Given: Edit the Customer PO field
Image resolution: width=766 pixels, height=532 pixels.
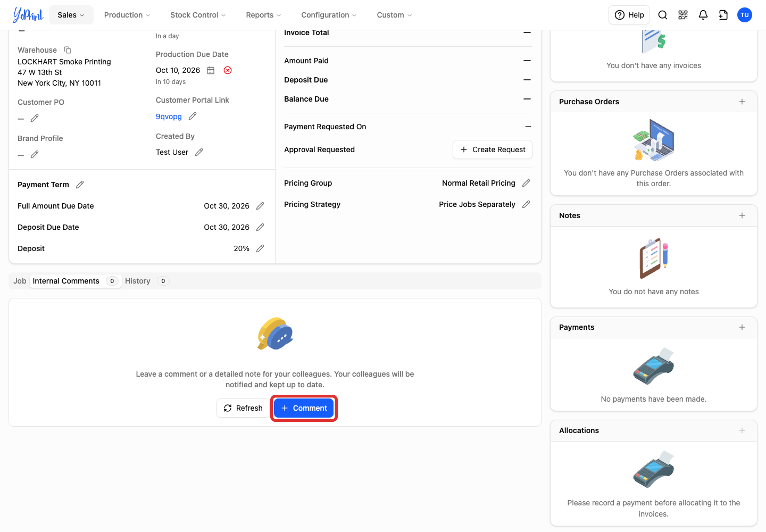Looking at the screenshot, I should coord(35,118).
